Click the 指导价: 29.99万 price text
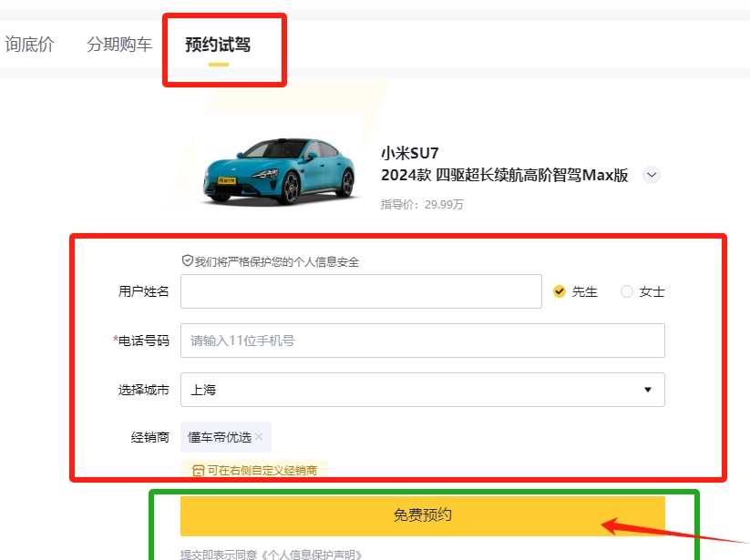750x560 pixels. tap(422, 205)
